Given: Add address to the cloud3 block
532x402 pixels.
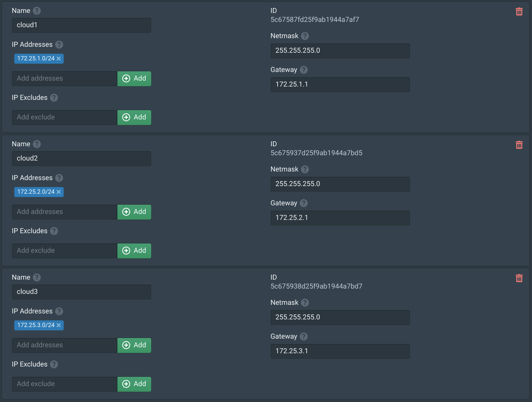Looking at the screenshot, I should click(x=134, y=345).
